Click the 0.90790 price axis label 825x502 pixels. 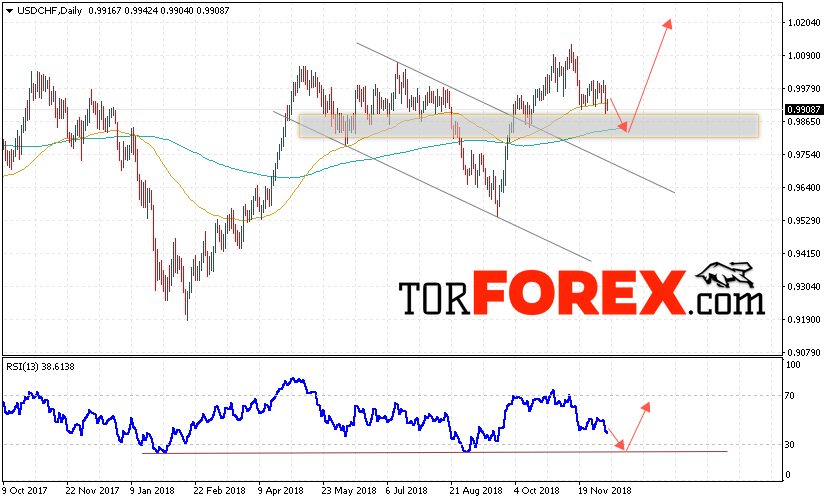click(x=804, y=352)
